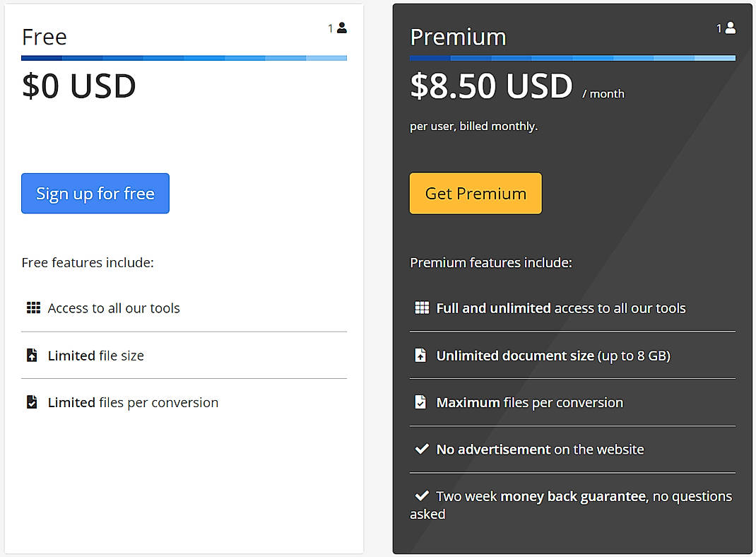This screenshot has width=756, height=557.
Task: Click the gradient bar under Premium
Action: click(572, 57)
